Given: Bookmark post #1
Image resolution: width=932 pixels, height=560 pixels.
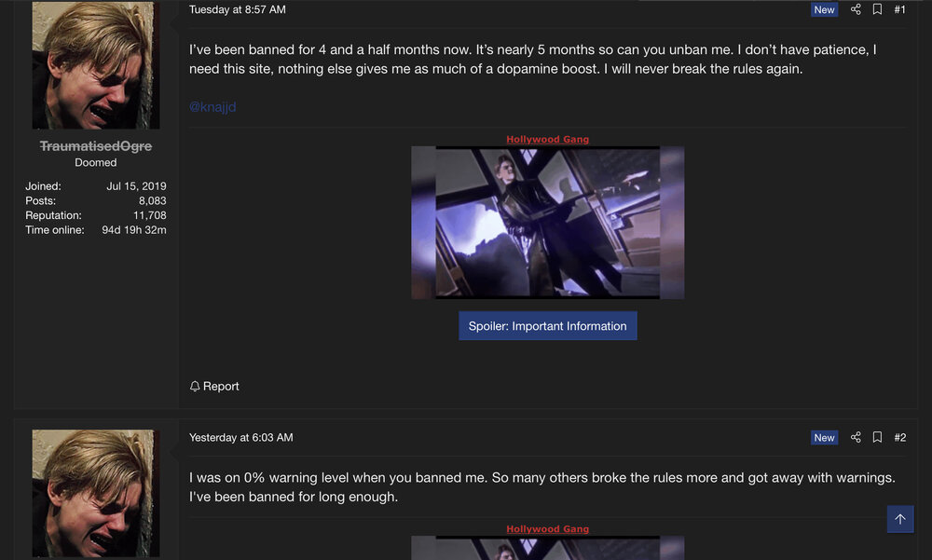Looking at the screenshot, I should pos(877,9).
